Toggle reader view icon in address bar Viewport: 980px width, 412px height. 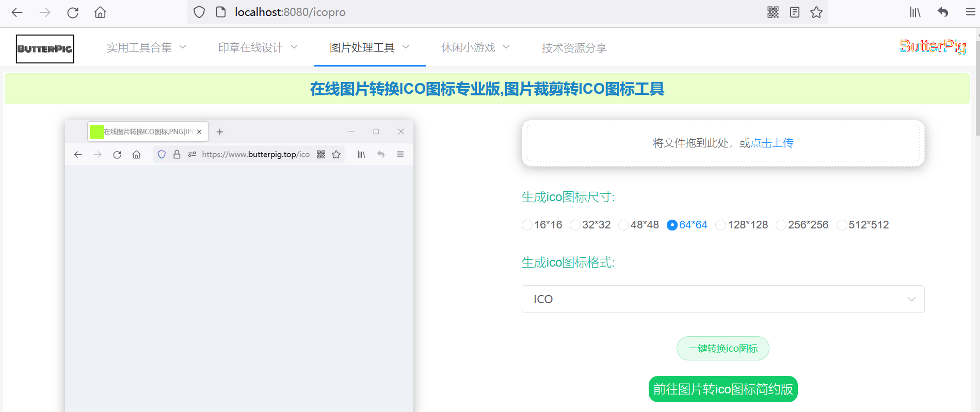[795, 12]
